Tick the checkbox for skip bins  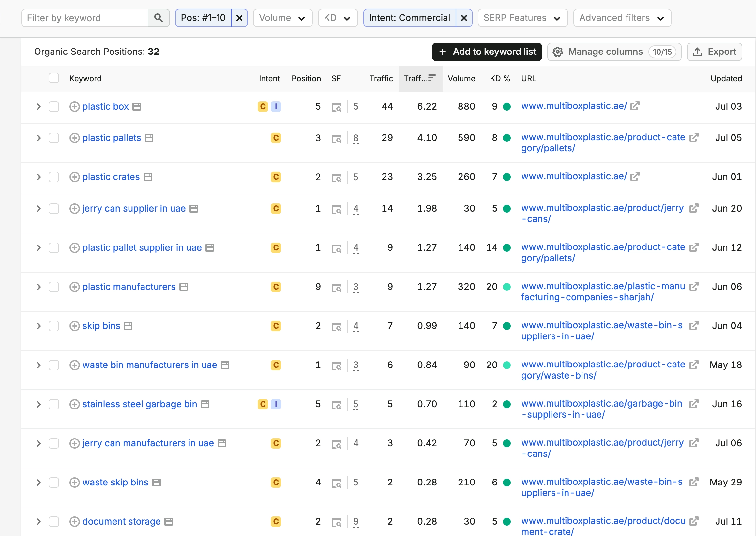54,326
